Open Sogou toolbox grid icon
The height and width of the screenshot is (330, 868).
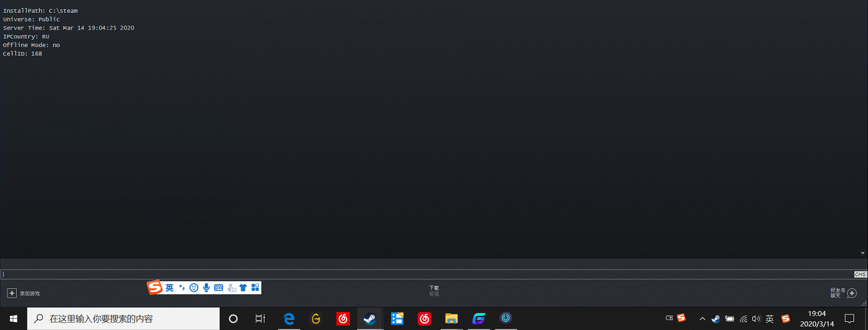pos(255,288)
